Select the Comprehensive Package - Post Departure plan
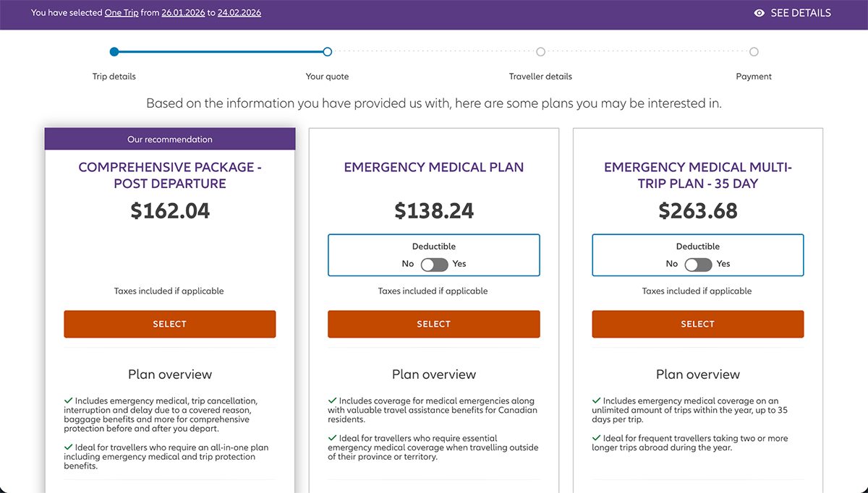This screenshot has height=493, width=868. tap(169, 324)
